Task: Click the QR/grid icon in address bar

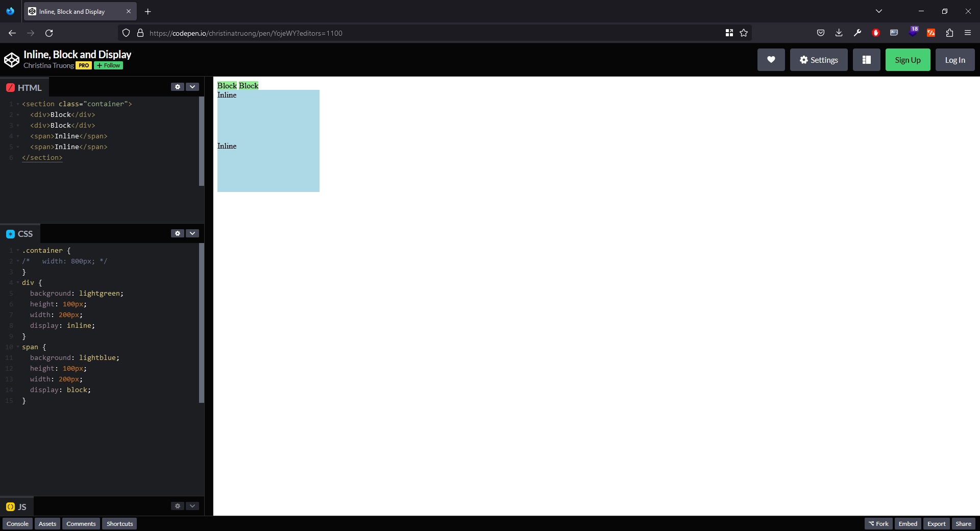Action: [729, 33]
